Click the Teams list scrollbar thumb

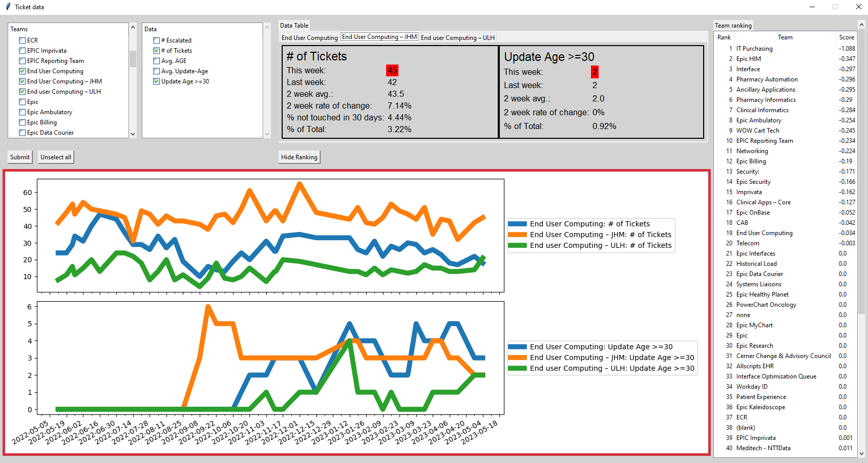tap(133, 58)
